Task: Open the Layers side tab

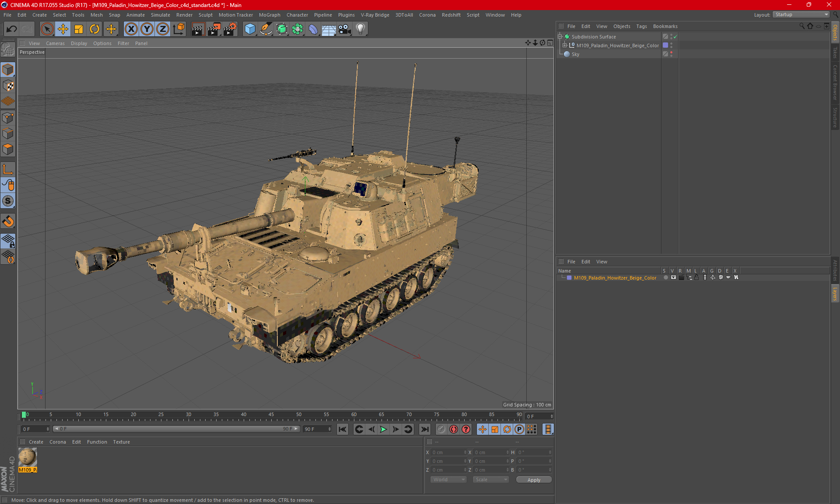Action: tap(835, 294)
